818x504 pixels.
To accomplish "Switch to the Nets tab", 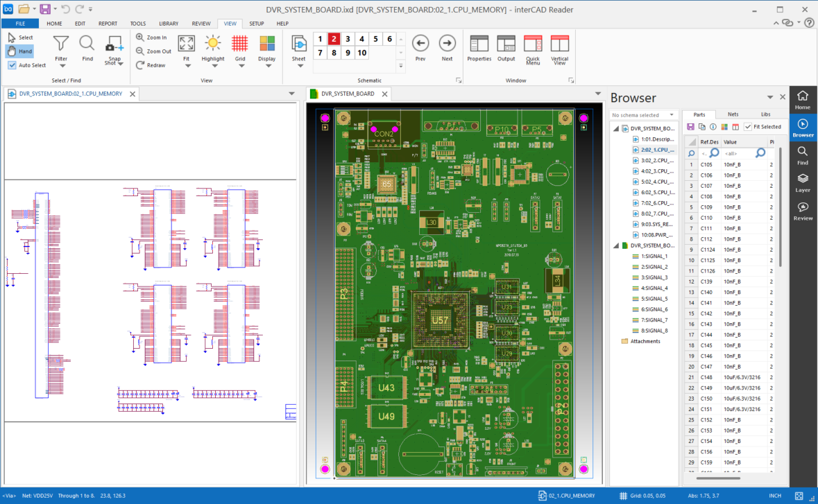I will coord(733,114).
